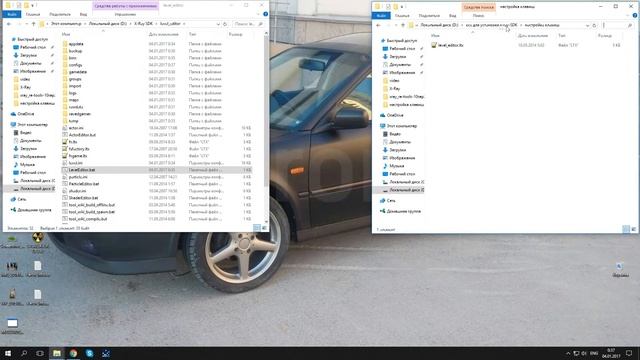Screen dimensions: 640x360
Task: Switch right window to details view icon
Action: click(626, 229)
